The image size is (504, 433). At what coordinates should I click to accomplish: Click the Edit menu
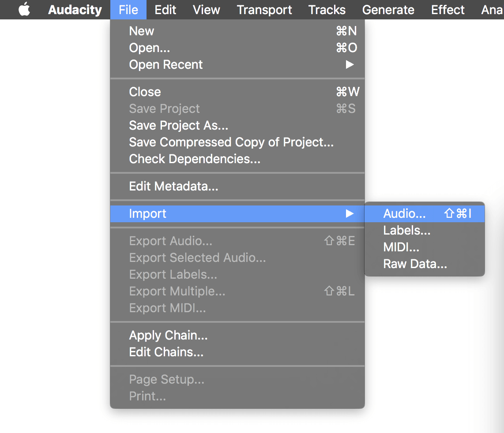click(165, 9)
